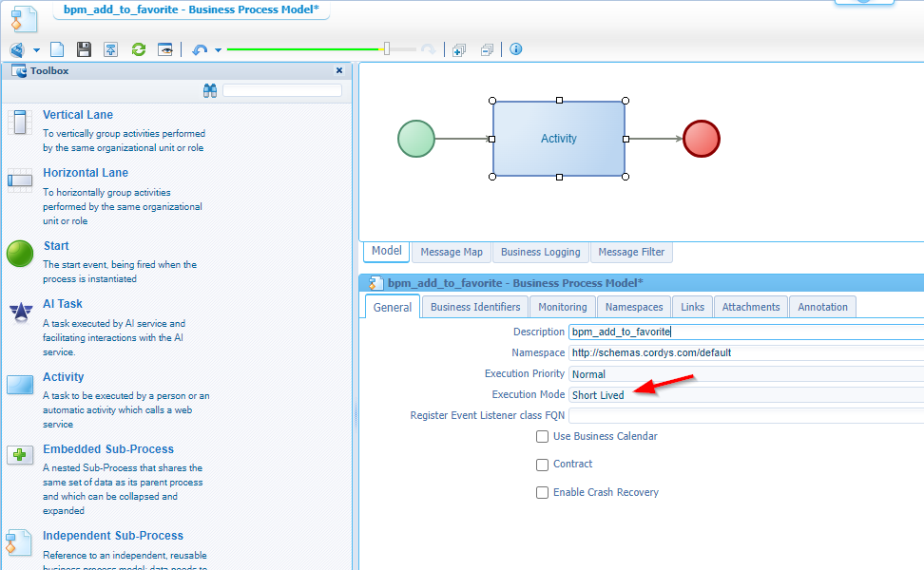Adjust the green zoom slider handle
The image size is (924, 570).
point(387,49)
